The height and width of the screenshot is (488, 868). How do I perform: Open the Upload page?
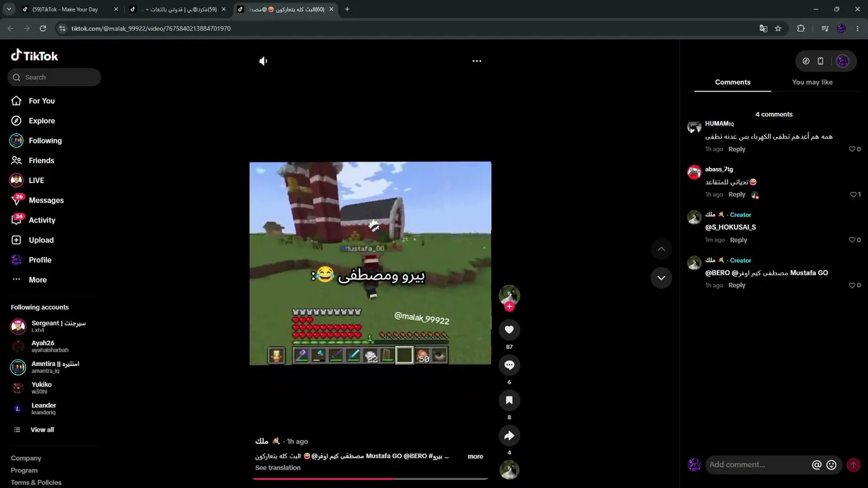[x=41, y=240]
